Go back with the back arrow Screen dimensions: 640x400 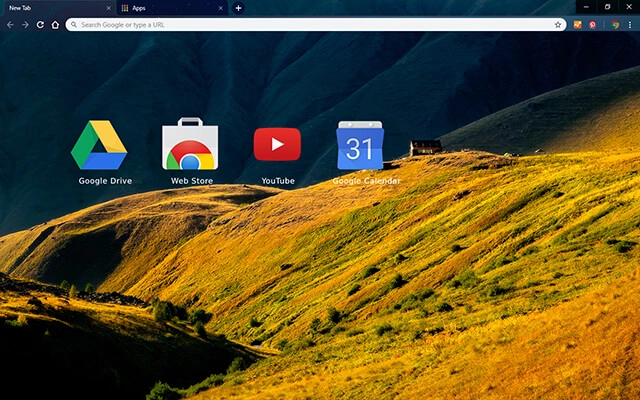point(10,25)
